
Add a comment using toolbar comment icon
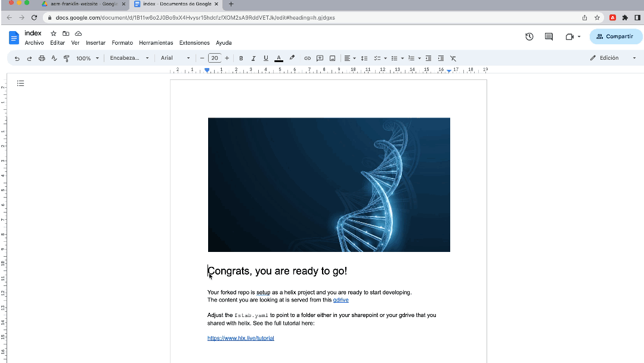point(320,59)
